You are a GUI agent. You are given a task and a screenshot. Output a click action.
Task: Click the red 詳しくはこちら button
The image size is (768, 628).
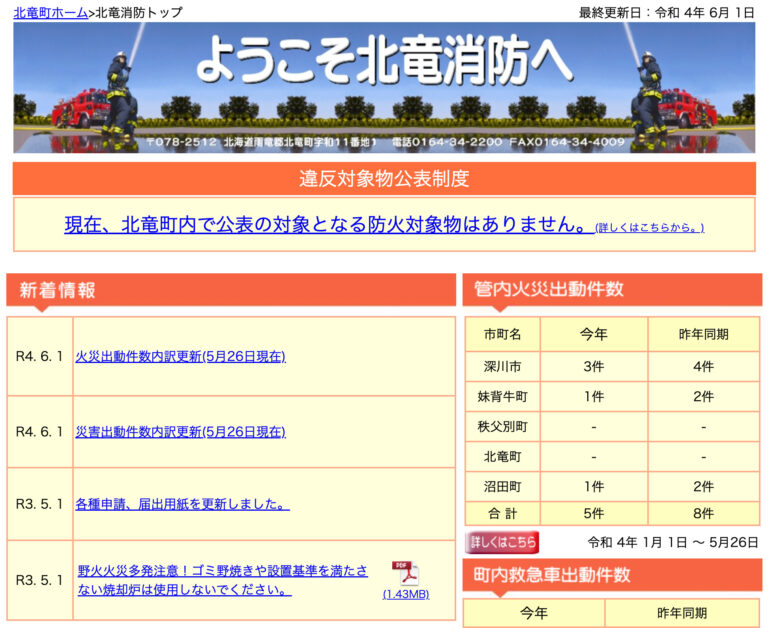pos(503,542)
